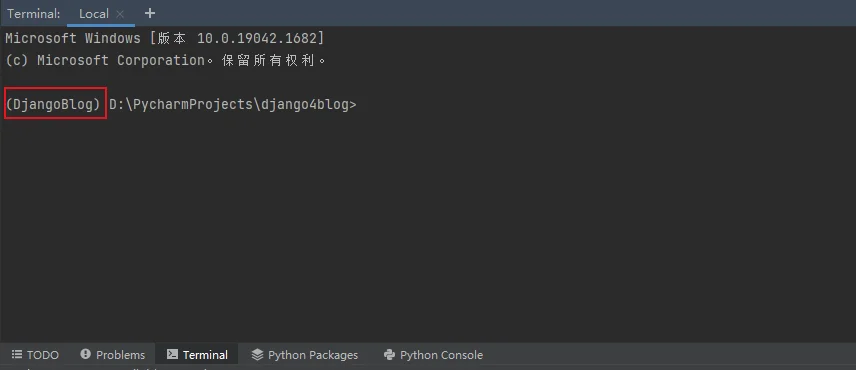Click the TODO list icon

pyautogui.click(x=17, y=355)
